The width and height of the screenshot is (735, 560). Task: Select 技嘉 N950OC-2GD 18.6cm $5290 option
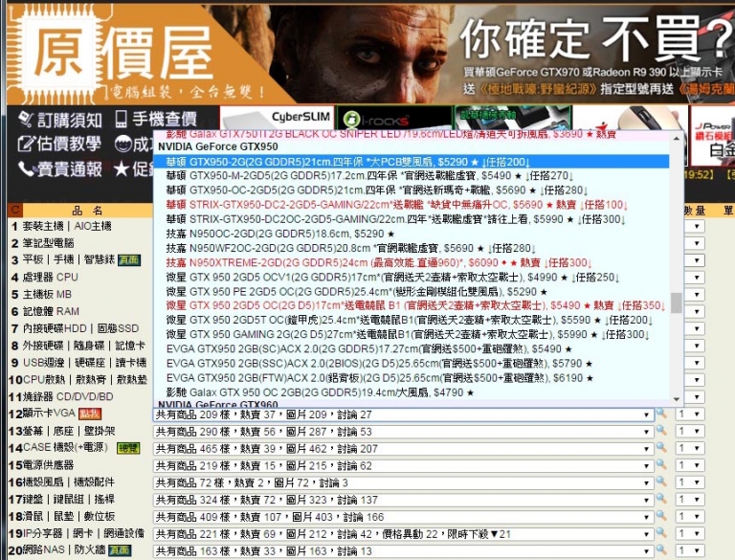412,234
